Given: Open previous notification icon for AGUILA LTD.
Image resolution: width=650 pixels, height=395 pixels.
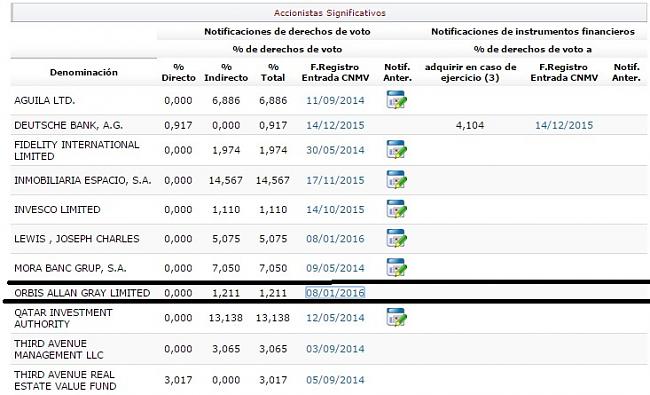Looking at the screenshot, I should pyautogui.click(x=396, y=100).
